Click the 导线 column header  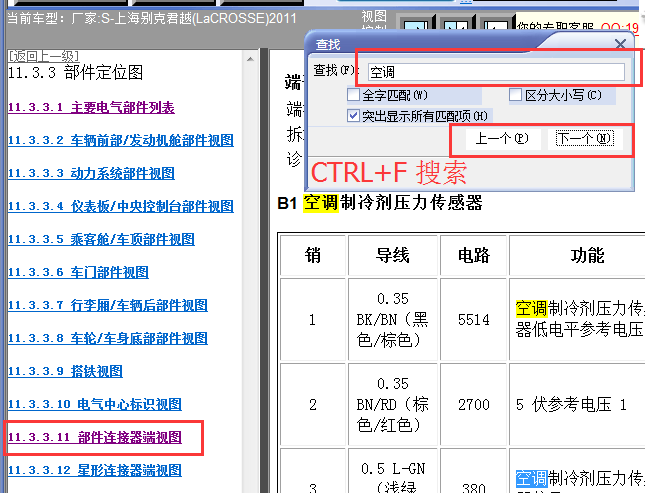393,255
